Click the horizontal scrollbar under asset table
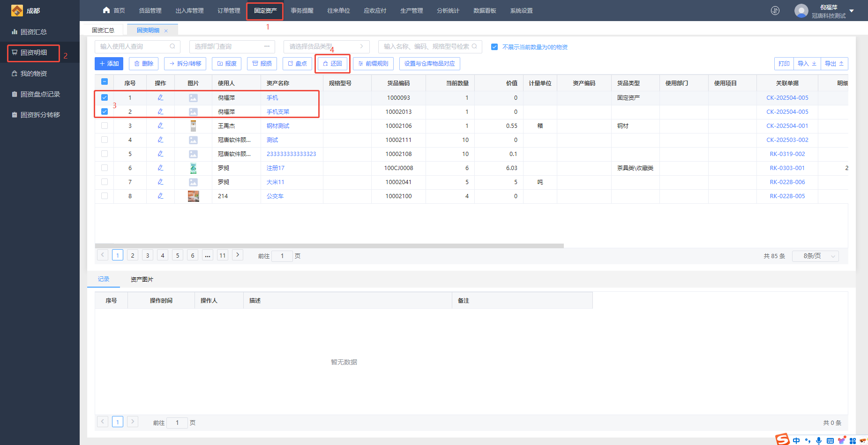Viewport: 868px width, 445px height. (329, 245)
